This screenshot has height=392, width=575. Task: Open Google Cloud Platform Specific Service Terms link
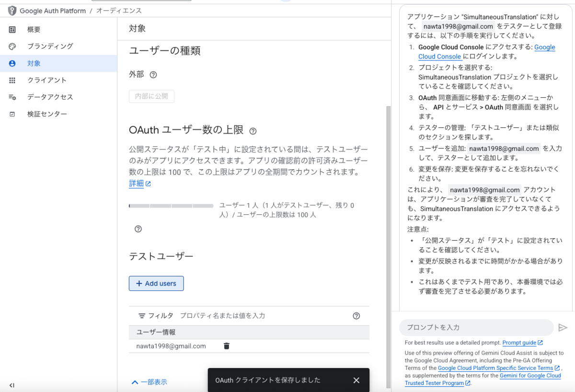coord(499,368)
